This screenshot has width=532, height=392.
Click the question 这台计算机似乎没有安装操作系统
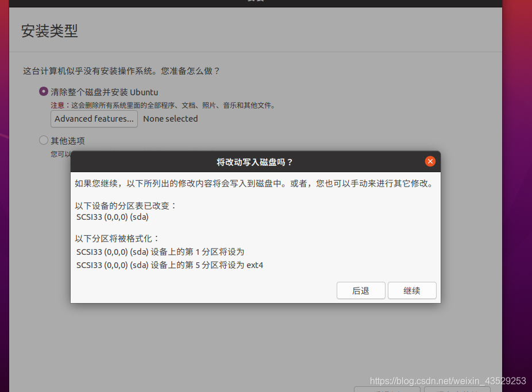pyautogui.click(x=122, y=71)
